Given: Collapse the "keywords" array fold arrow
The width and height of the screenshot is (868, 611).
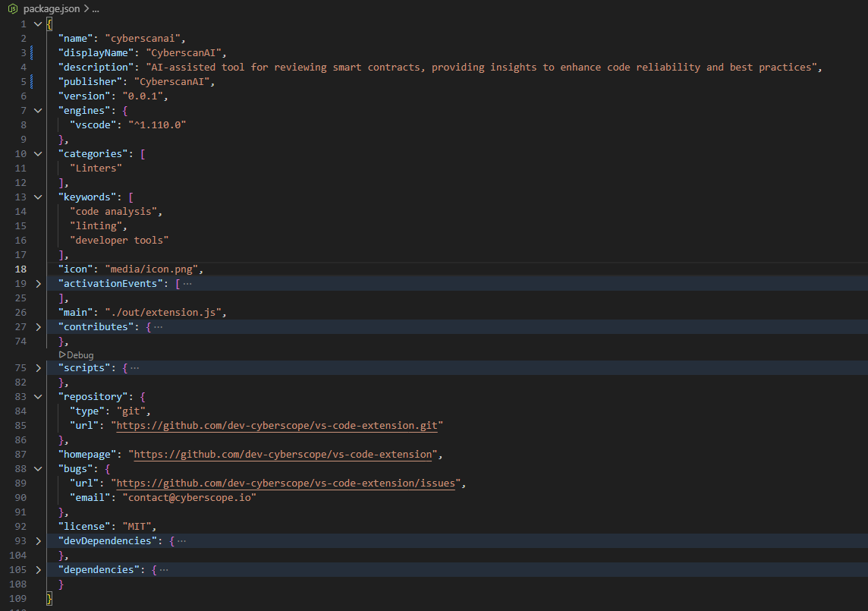Looking at the screenshot, I should click(x=38, y=197).
